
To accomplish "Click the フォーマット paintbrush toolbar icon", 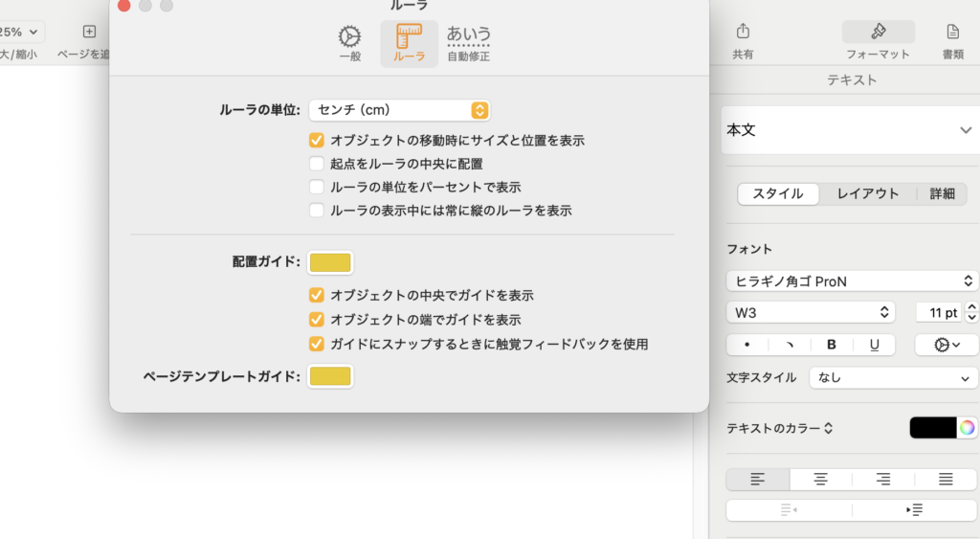I will (x=878, y=39).
